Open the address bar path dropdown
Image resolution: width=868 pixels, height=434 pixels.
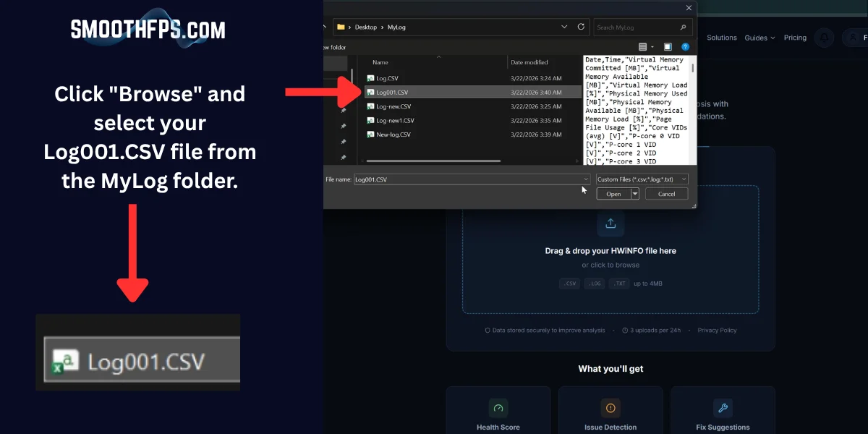coord(564,27)
